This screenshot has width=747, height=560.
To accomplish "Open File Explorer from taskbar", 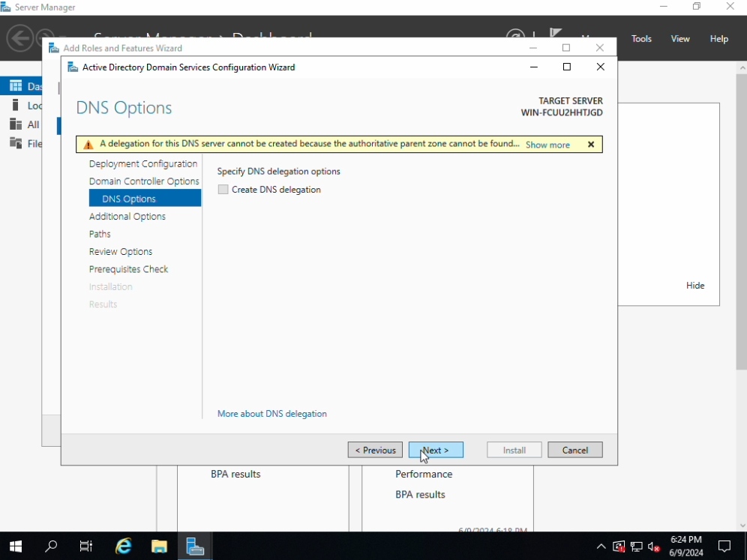I will point(159,547).
